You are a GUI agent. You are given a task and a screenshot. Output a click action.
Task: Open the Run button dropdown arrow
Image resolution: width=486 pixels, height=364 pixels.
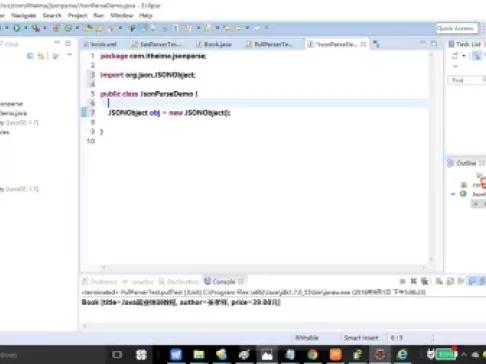click(x=25, y=28)
